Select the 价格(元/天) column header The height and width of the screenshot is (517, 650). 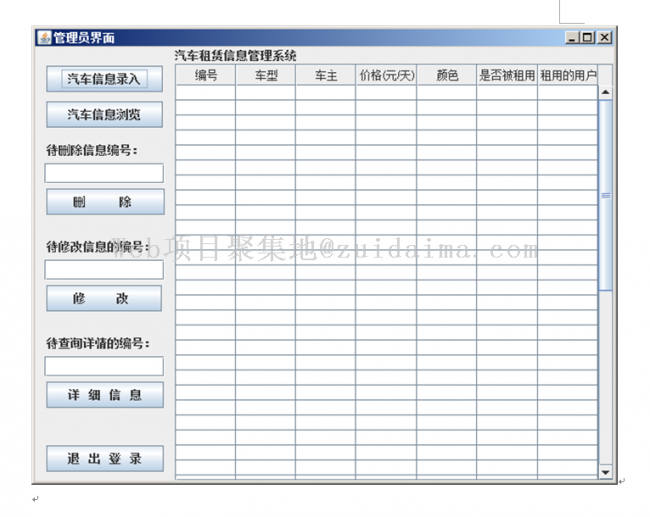386,76
